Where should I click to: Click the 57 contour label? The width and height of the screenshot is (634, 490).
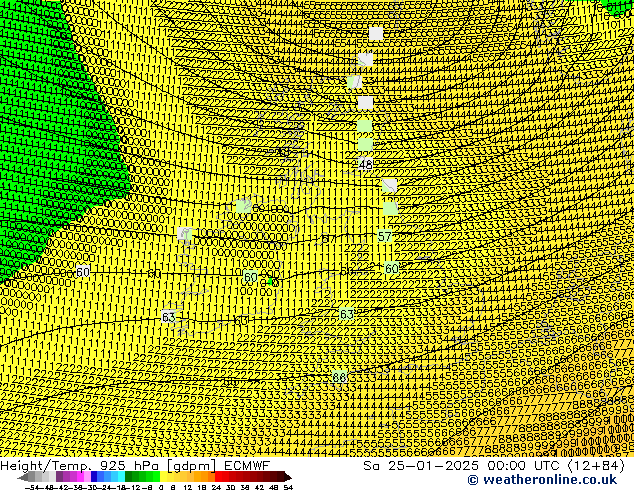(x=385, y=236)
